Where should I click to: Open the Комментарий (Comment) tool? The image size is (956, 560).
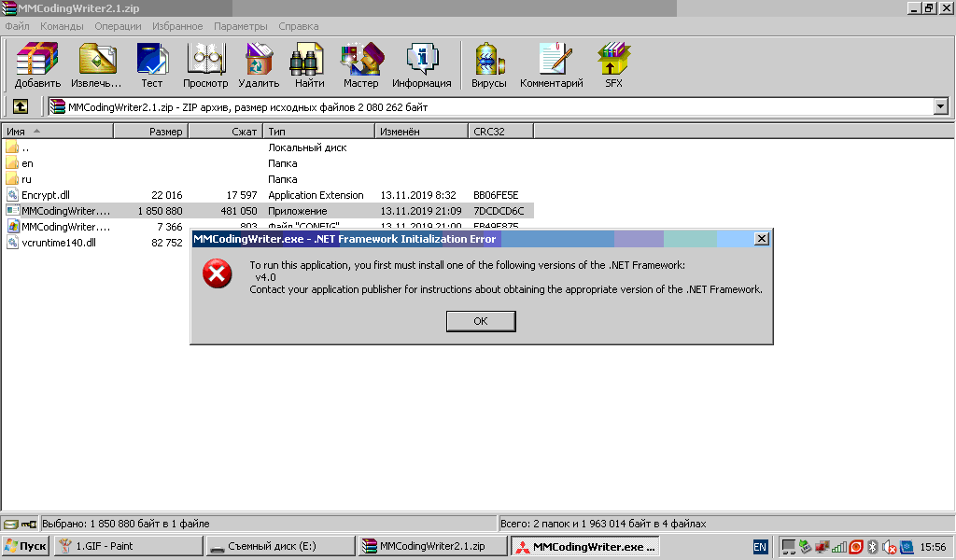pyautogui.click(x=552, y=64)
